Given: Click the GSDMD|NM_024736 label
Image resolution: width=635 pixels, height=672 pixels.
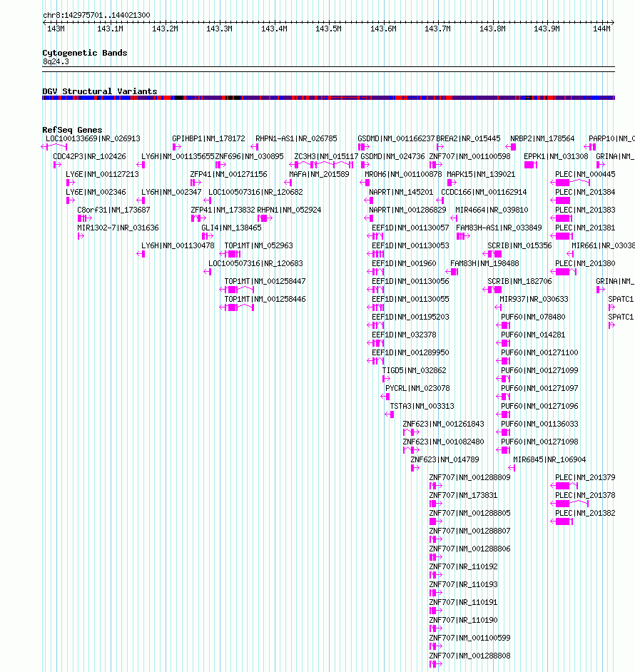Looking at the screenshot, I should click(x=392, y=156).
